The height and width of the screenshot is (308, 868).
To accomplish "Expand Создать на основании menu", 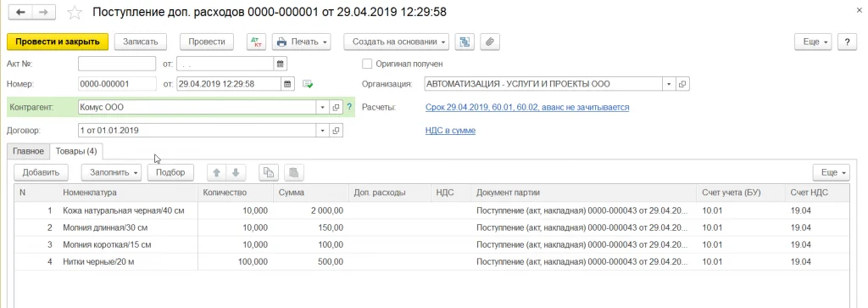I will pos(397,42).
